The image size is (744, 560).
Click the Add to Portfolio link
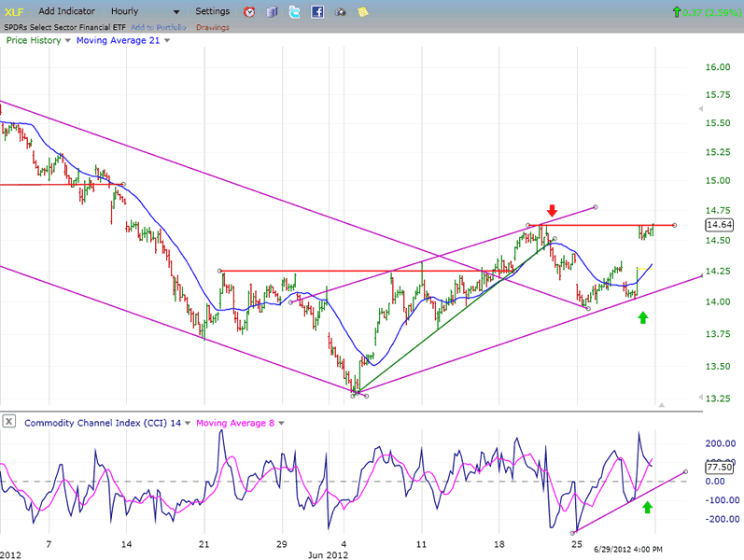pos(159,27)
